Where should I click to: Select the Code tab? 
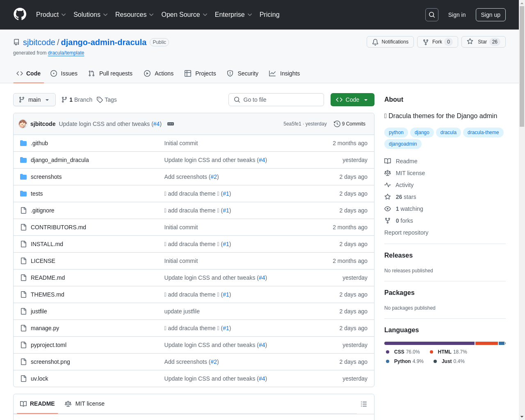point(28,73)
